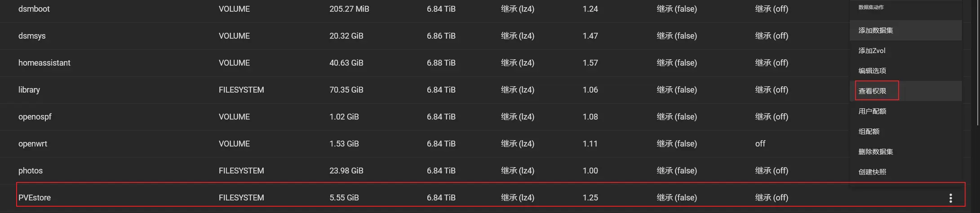Click the vertical scrollbar at the right edge
The height and width of the screenshot is (213, 980).
pos(978,63)
